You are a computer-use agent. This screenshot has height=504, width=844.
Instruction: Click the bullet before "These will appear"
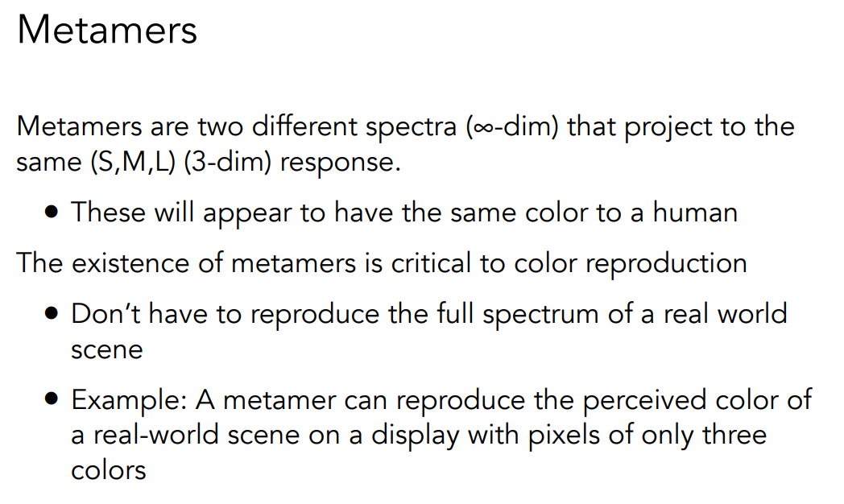point(53,213)
